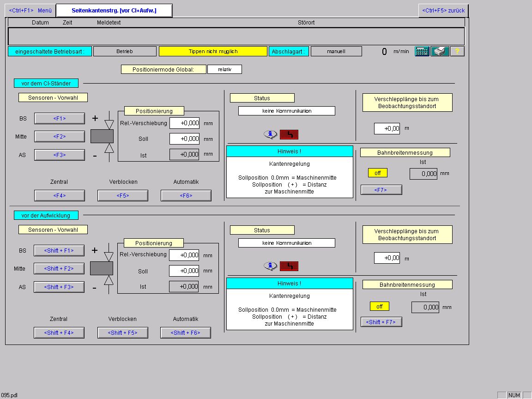
Task: Click red fault icon in Aufwicklung status
Action: [x=289, y=266]
